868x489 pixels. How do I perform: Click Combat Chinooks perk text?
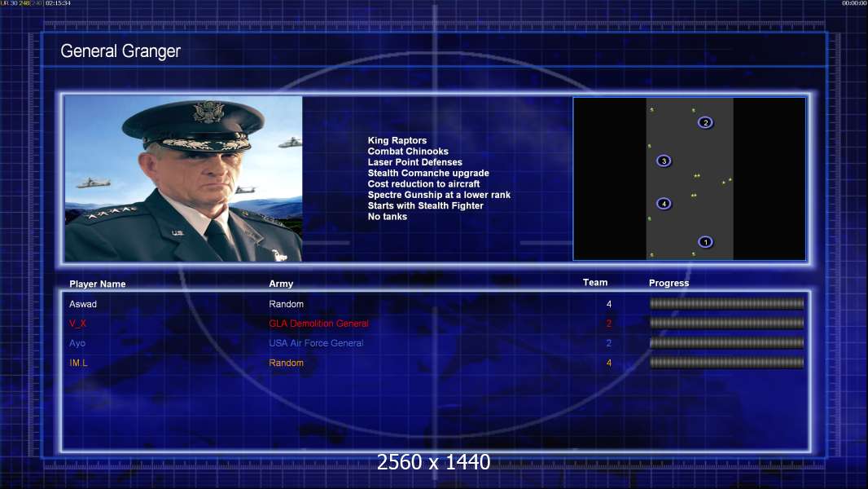click(408, 152)
